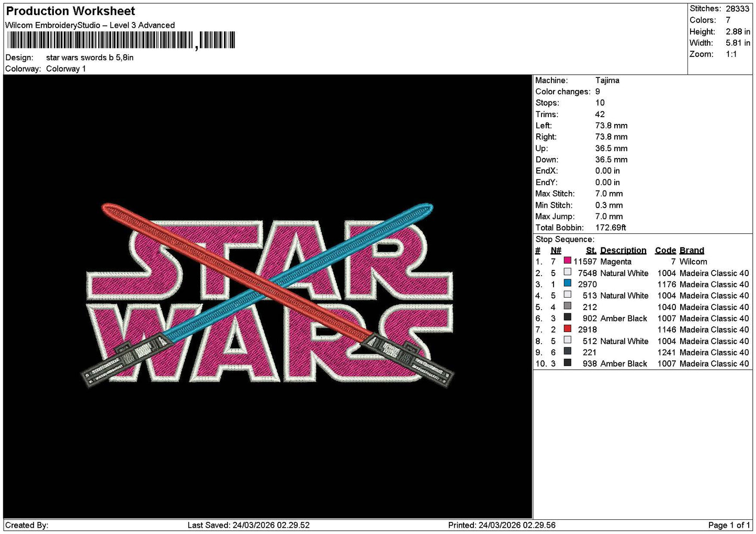Click the Trims value 42
Image resolution: width=756 pixels, height=534 pixels.
(600, 115)
